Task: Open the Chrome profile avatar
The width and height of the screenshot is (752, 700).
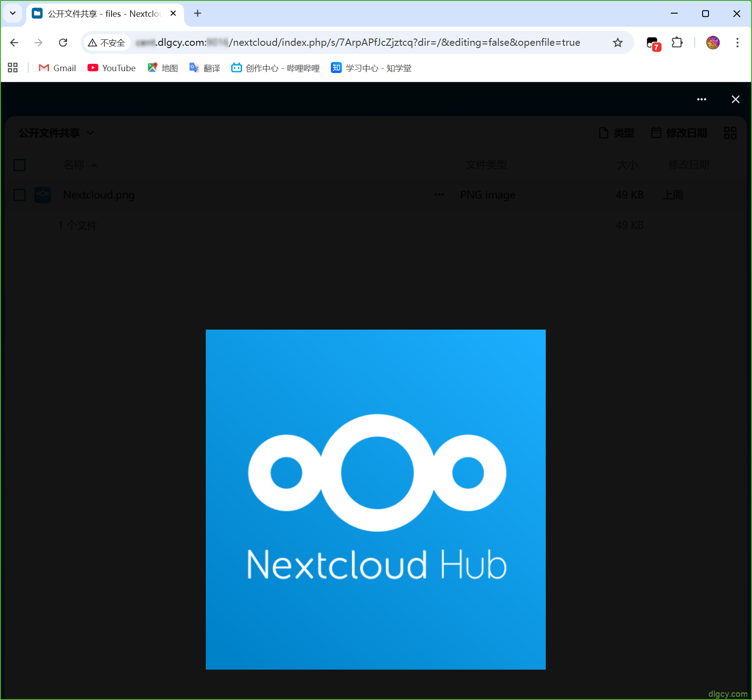Action: click(x=713, y=43)
